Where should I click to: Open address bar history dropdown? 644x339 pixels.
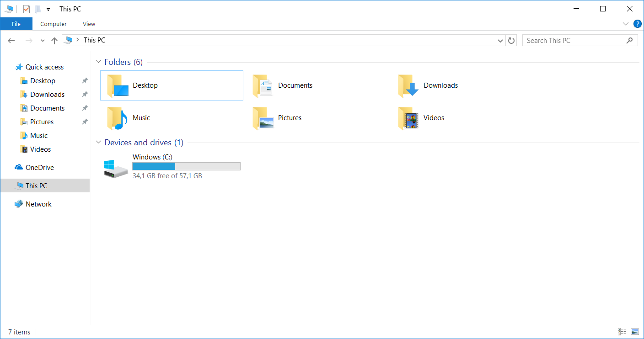500,40
